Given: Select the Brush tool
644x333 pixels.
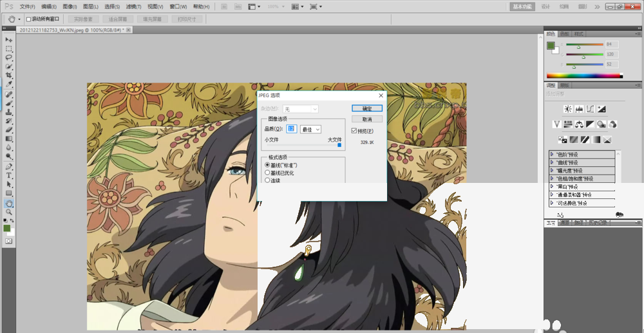Looking at the screenshot, I should tap(8, 103).
